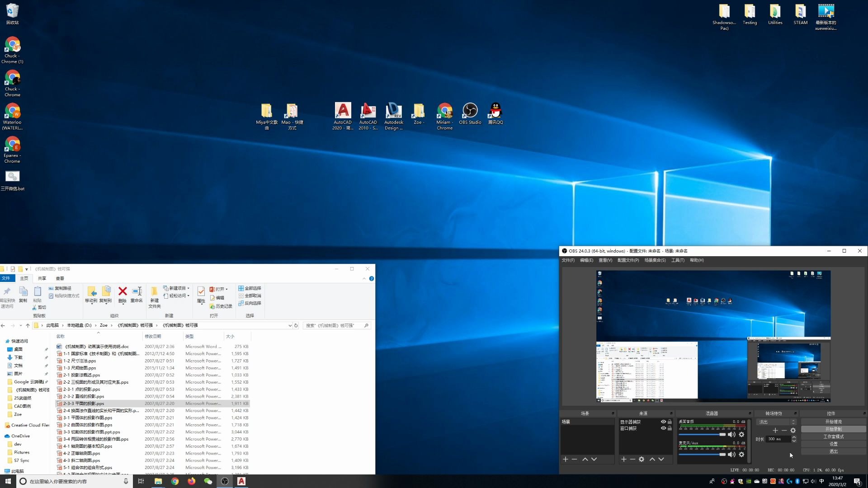
Task: Switch to the 查看 ribbon tab
Action: (x=60, y=278)
